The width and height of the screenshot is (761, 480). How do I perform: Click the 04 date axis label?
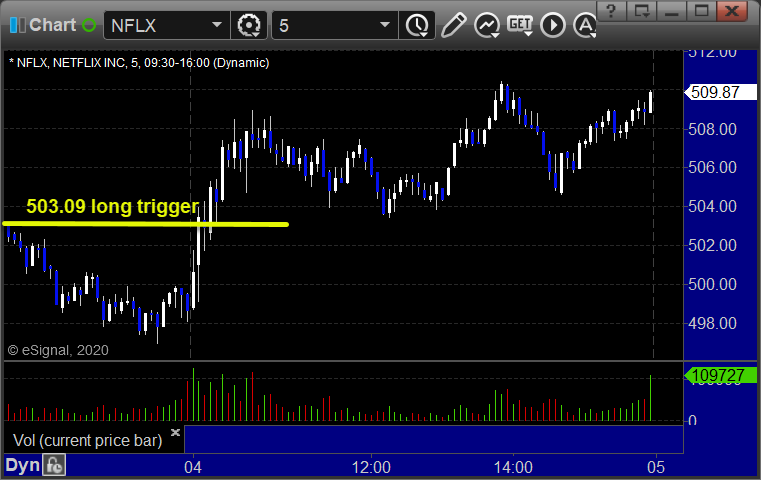(193, 467)
